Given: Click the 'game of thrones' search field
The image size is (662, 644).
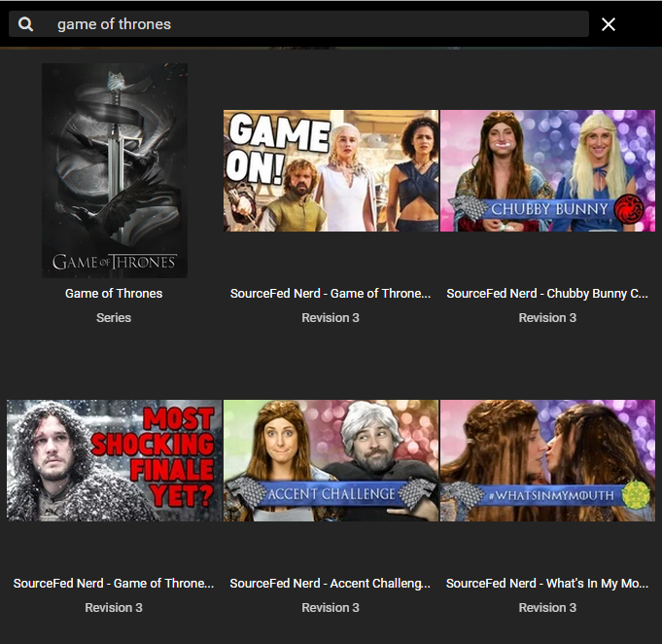Looking at the screenshot, I should tap(298, 24).
